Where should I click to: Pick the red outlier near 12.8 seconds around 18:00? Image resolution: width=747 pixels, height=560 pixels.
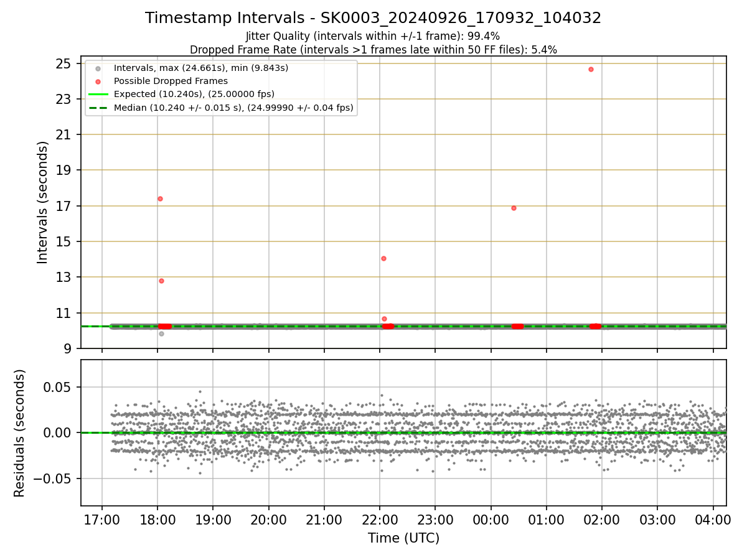pos(161,281)
